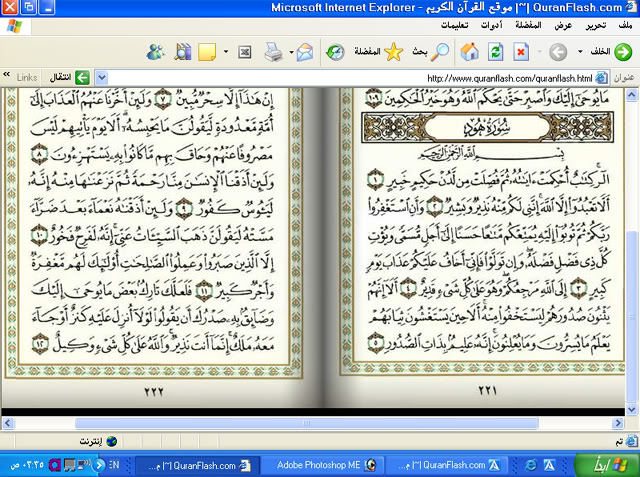Click vertical scrollbar down arrow
640x477 pixels.
click(x=632, y=409)
